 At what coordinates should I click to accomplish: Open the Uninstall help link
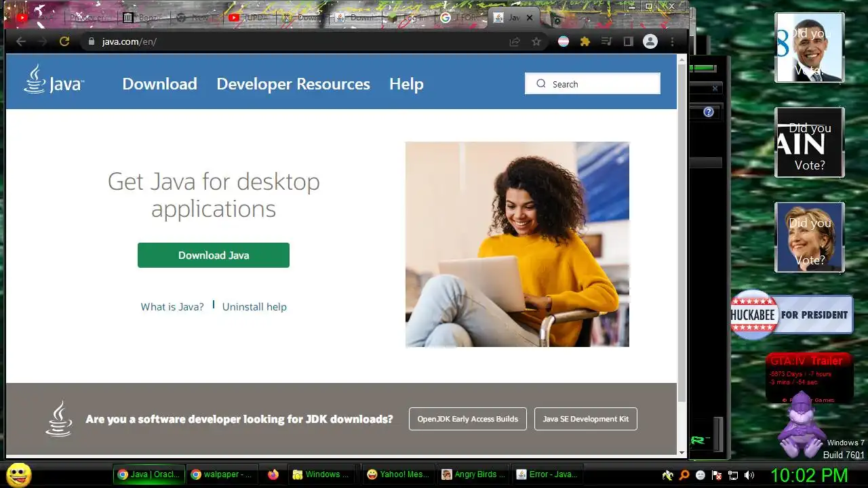coord(254,306)
